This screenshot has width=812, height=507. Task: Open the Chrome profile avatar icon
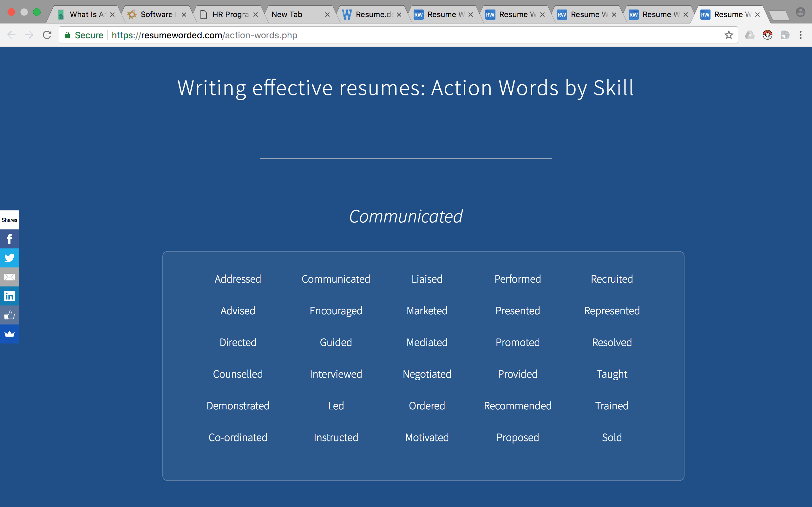800,13
